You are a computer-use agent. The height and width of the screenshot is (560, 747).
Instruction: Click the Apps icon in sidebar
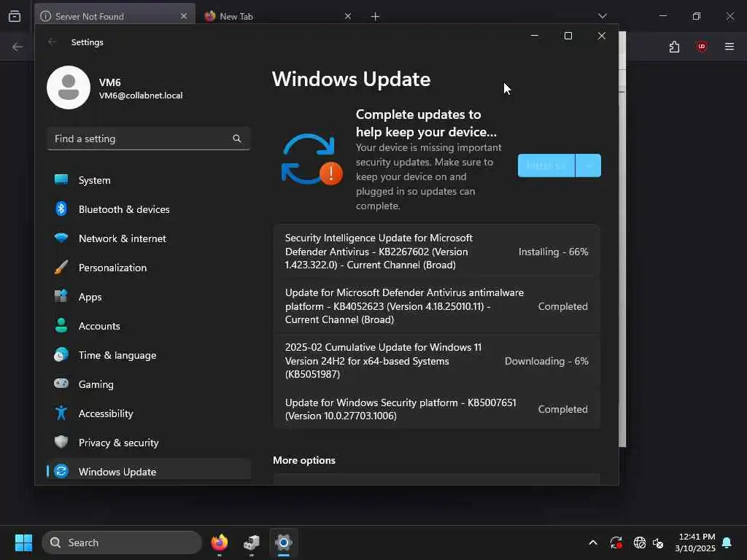tap(61, 296)
